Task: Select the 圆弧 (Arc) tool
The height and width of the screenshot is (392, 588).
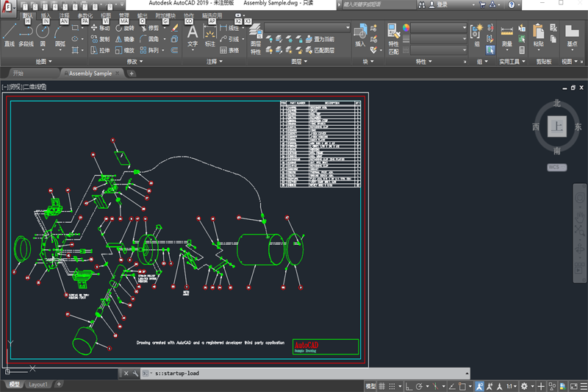Action: [60, 35]
